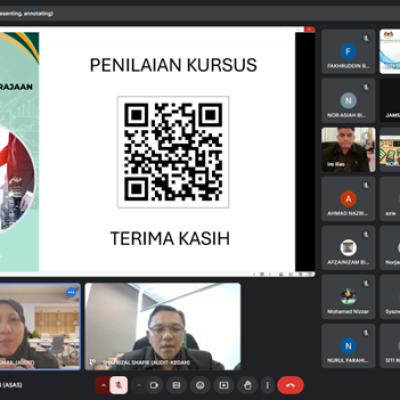The height and width of the screenshot is (400, 400).
Task: Click the AFZAINIZAM BI... name label
Action: click(x=348, y=262)
